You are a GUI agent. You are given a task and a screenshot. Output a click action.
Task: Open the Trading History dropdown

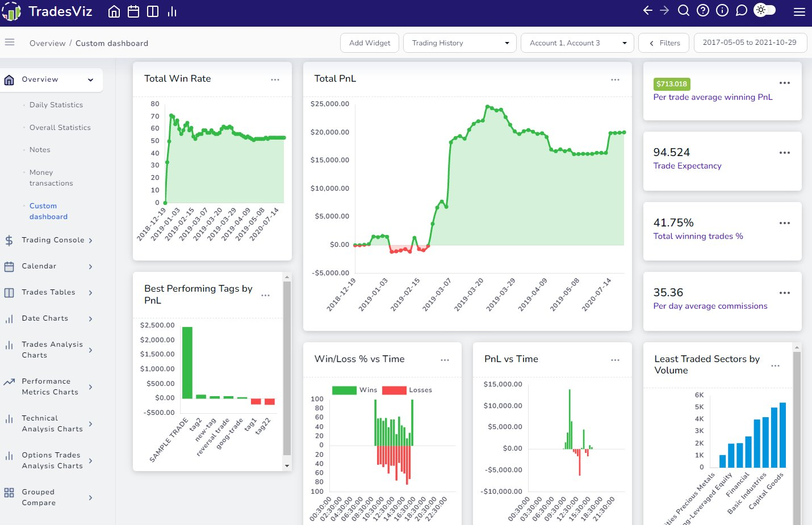tap(460, 43)
